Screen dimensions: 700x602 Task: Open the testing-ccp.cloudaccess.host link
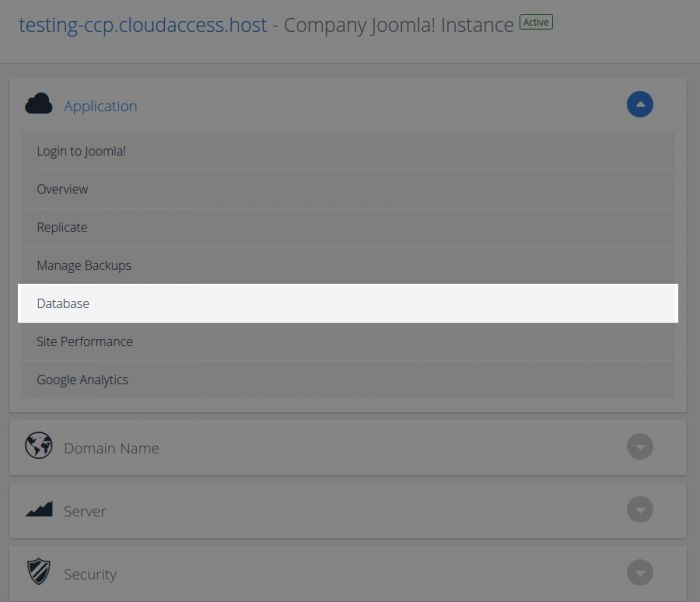[143, 25]
